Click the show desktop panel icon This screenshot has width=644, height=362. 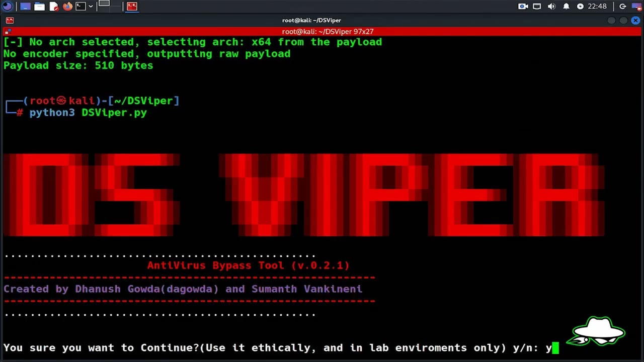[25, 7]
